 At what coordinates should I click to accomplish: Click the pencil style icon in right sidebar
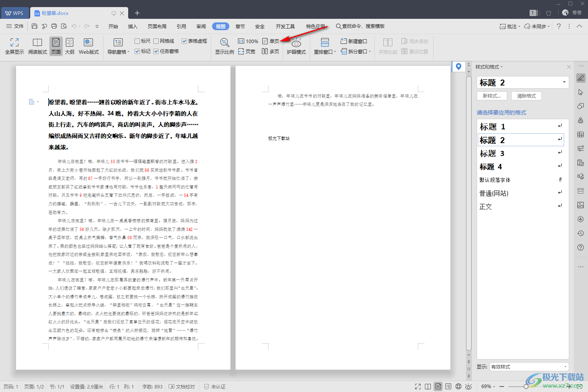(581, 78)
